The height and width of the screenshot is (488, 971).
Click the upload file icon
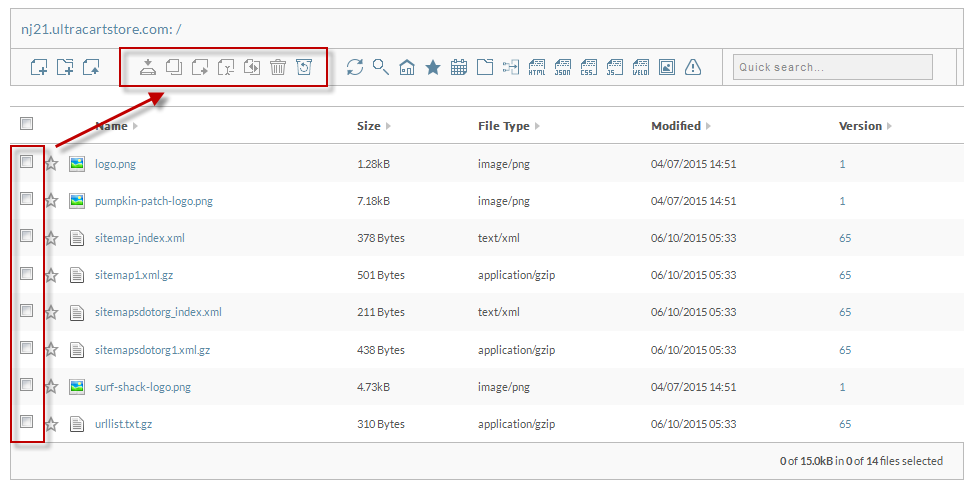[x=91, y=67]
